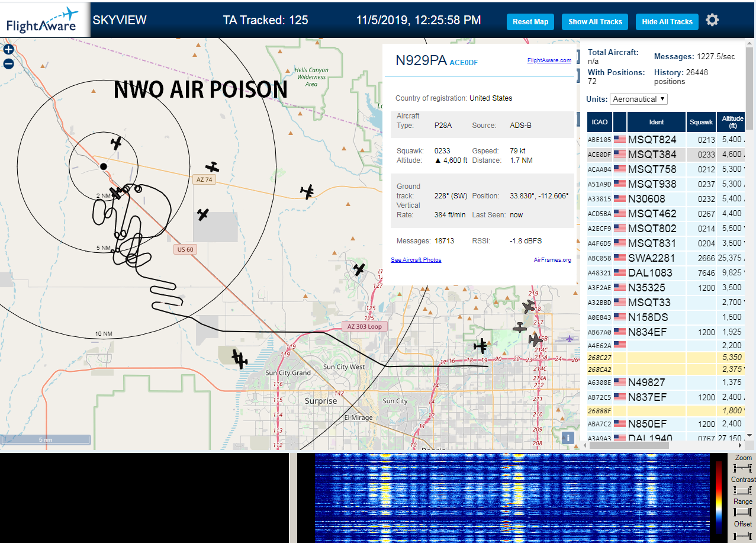Click the '5 nm' map scale bar

pos(46,440)
